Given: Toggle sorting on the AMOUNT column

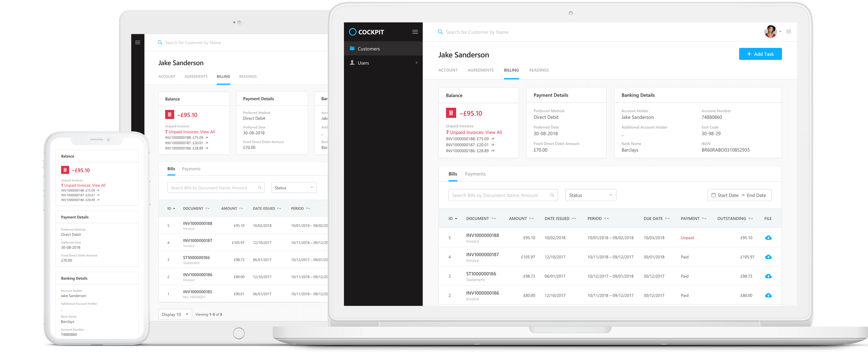Looking at the screenshot, I should click(531, 218).
